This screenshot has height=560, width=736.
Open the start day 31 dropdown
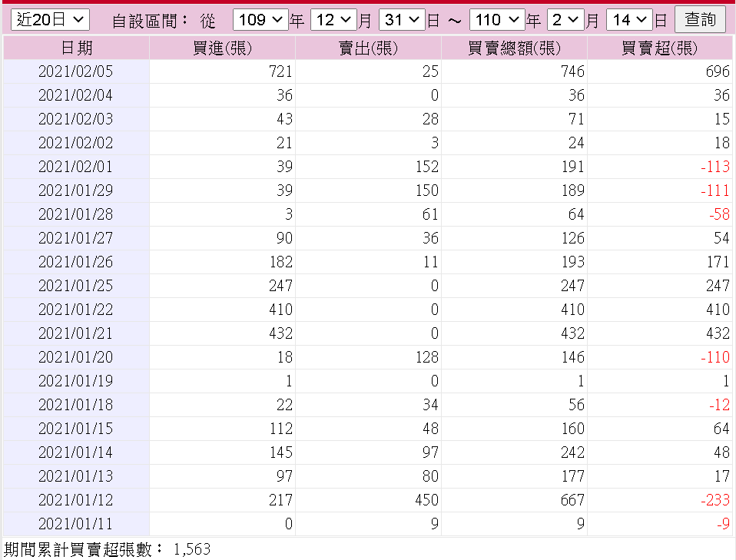pyautogui.click(x=402, y=20)
